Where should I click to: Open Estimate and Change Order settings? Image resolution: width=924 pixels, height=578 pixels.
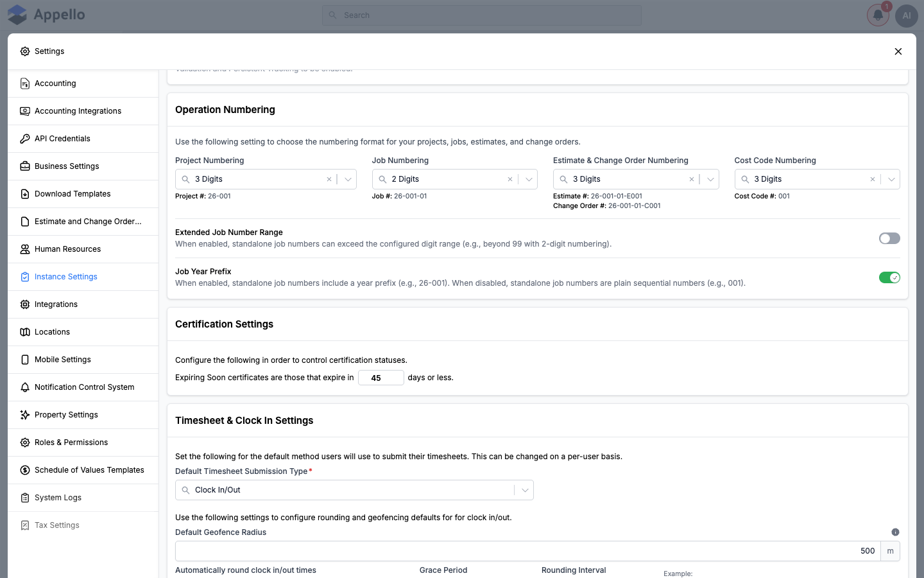tap(83, 222)
